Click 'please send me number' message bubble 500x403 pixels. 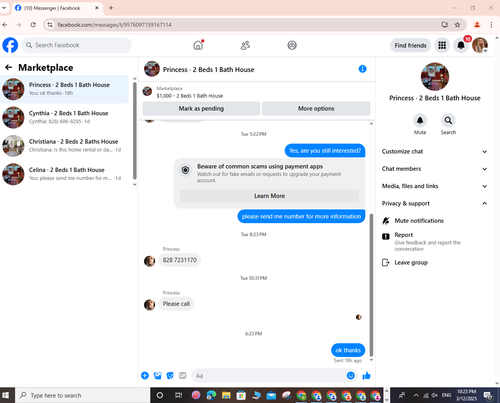click(x=301, y=216)
